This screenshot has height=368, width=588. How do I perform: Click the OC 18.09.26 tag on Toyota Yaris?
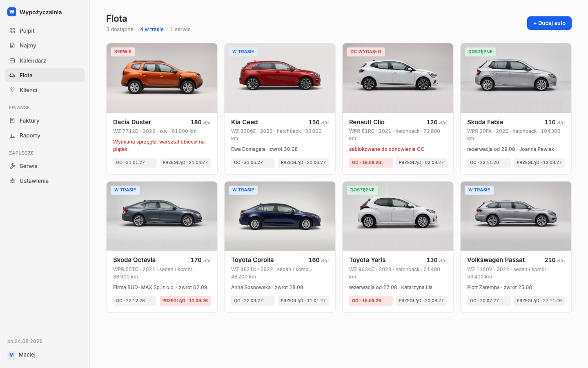371,301
